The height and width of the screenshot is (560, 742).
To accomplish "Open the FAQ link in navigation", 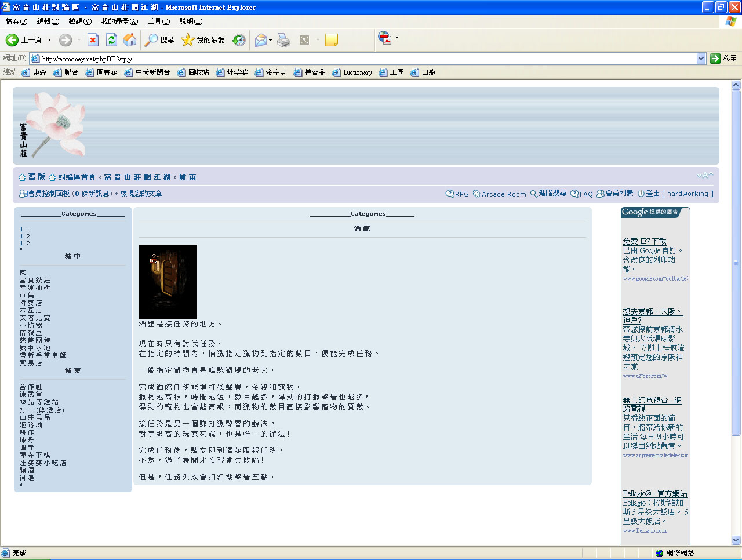I will pos(585,194).
